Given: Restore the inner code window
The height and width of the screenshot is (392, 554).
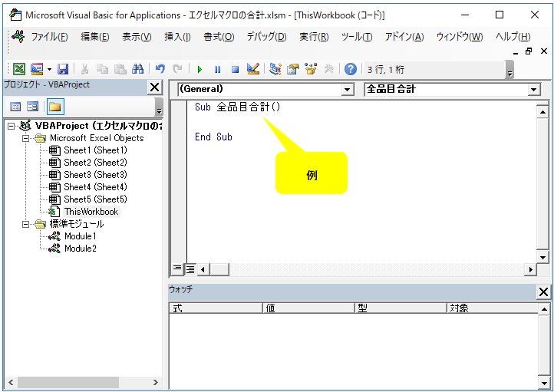Looking at the screenshot, I should click(x=529, y=51).
